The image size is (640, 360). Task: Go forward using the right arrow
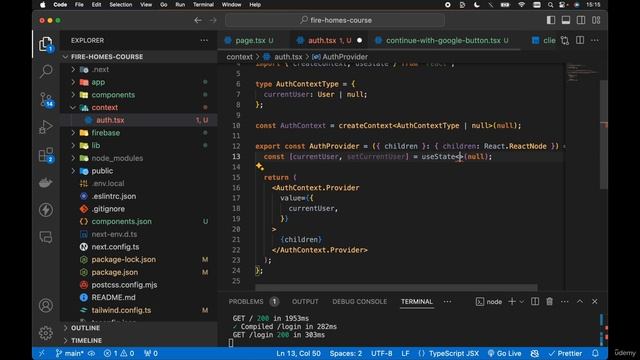click(213, 20)
